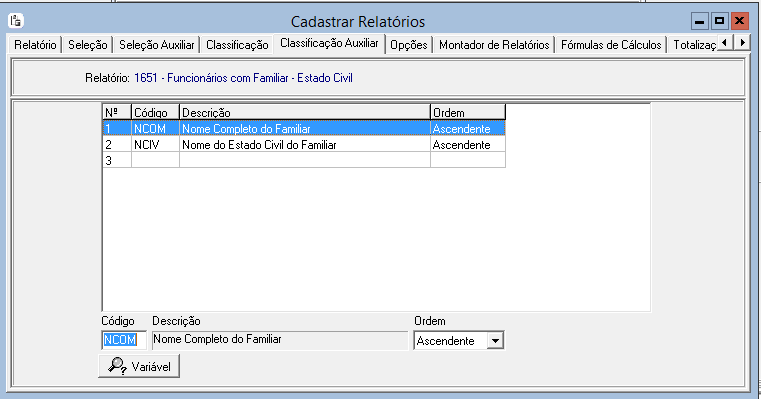761x399 pixels.
Task: Click the Ascendente cell of row 2
Action: point(468,145)
